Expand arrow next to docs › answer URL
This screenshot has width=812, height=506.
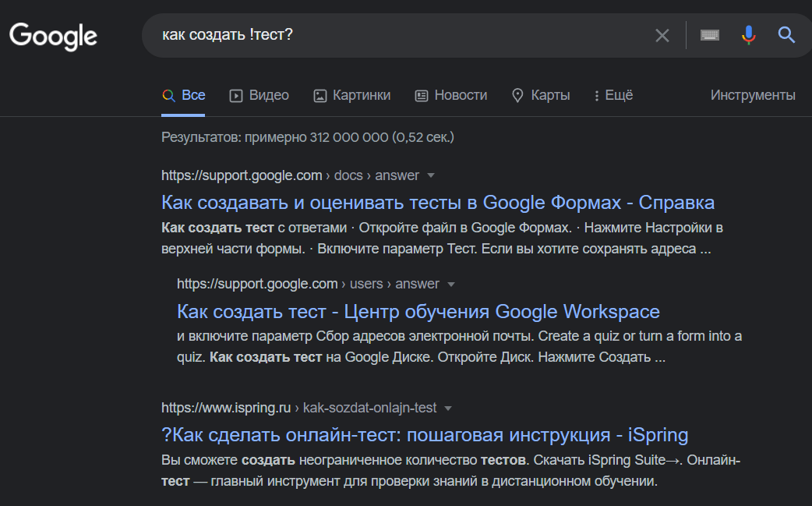pyautogui.click(x=431, y=175)
